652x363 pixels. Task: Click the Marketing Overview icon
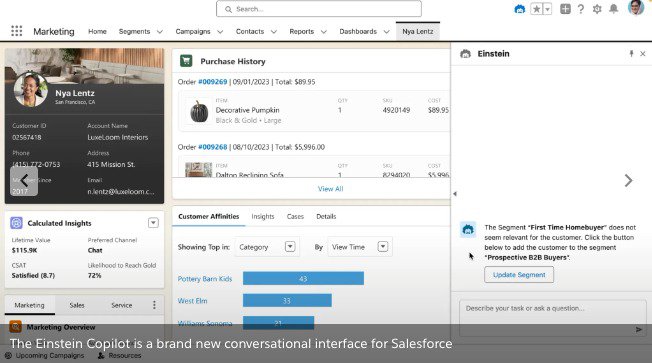15,327
